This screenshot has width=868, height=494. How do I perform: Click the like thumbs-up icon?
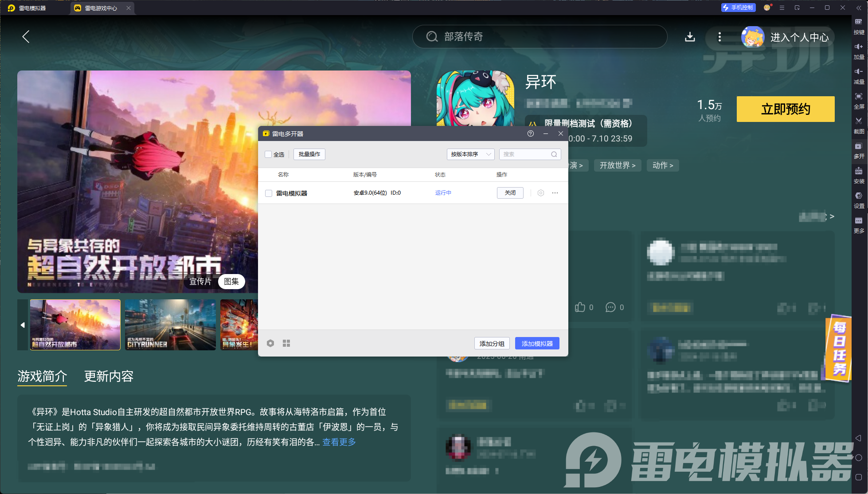click(x=580, y=307)
